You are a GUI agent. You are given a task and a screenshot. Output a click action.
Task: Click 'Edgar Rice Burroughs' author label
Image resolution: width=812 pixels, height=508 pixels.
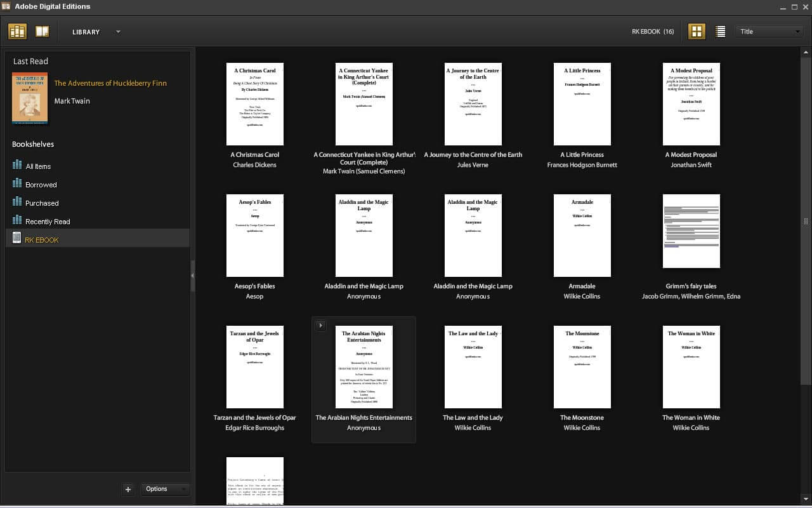(x=254, y=428)
